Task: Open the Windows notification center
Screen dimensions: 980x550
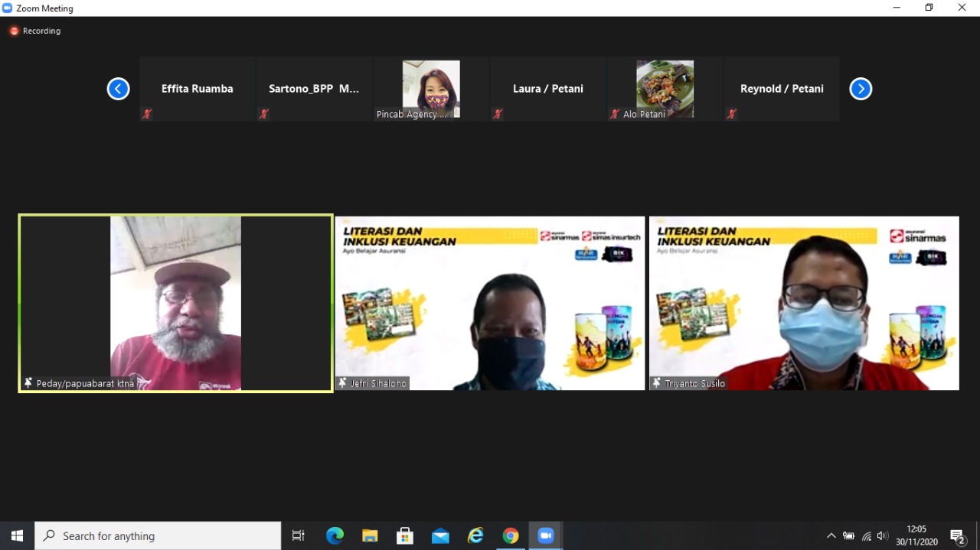Action: point(957,535)
